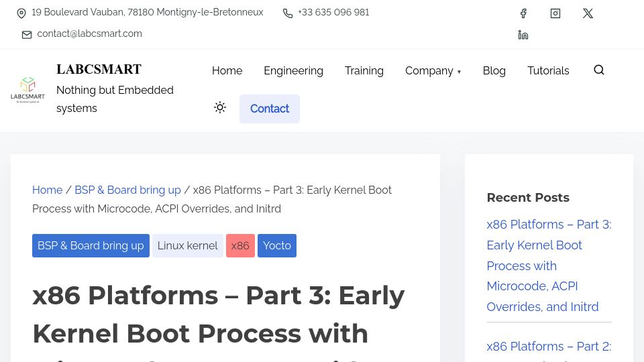Click BSP & Board bring up breadcrumb
This screenshot has height=362, width=644.
click(x=127, y=190)
